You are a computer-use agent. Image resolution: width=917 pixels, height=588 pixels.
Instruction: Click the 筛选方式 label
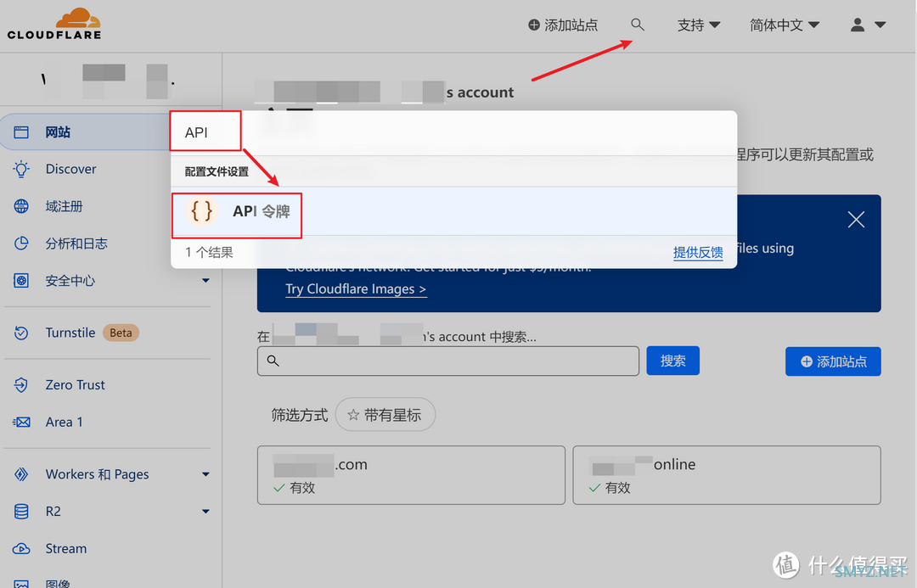click(x=300, y=416)
